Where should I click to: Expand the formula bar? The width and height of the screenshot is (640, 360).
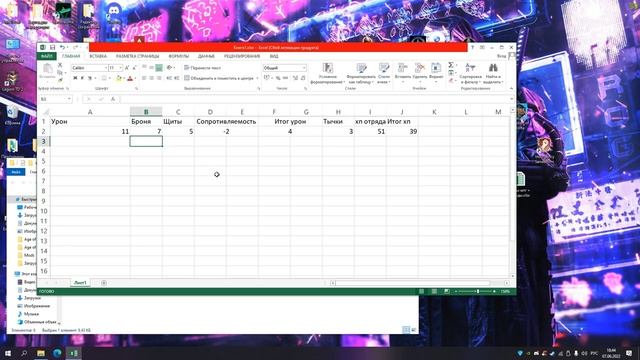511,99
